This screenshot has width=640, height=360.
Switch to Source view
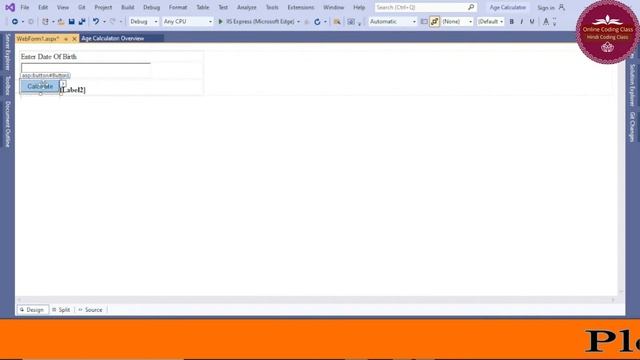90,310
